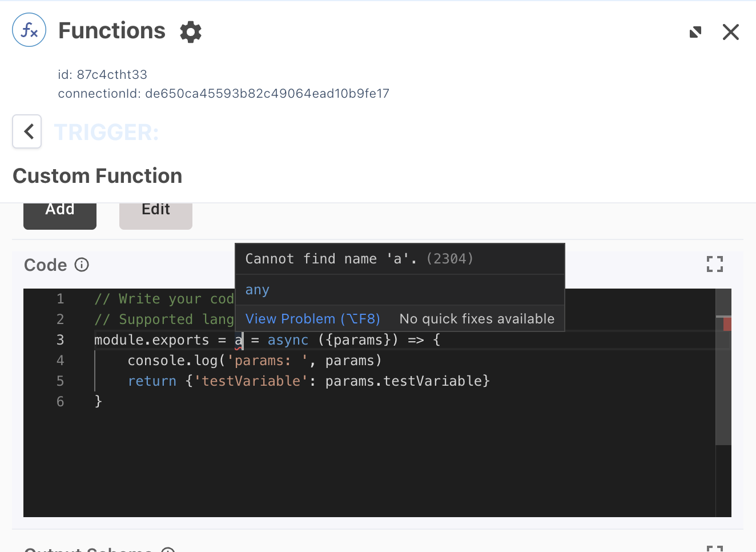Open the View Problem link in the tooltip

coord(312,319)
